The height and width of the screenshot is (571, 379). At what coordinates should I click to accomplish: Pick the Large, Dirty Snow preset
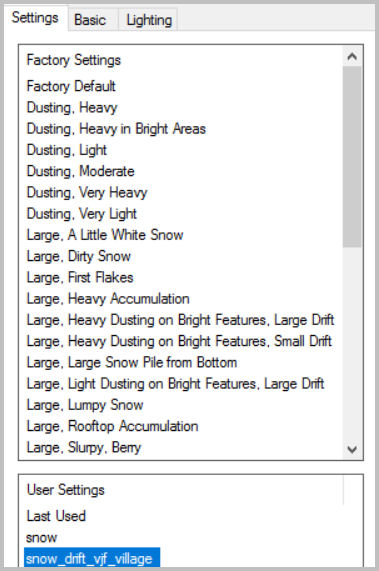(79, 256)
